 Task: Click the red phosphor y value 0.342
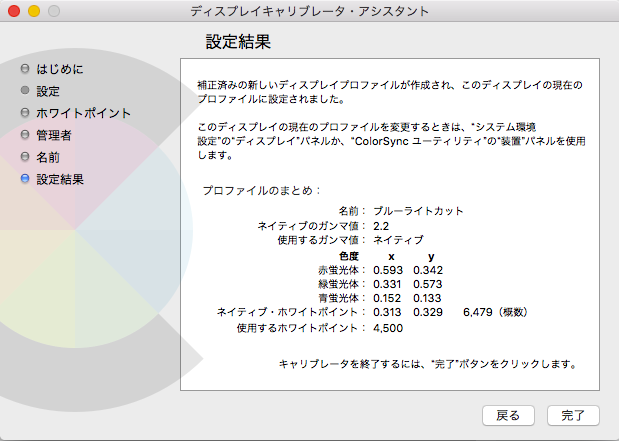(428, 270)
